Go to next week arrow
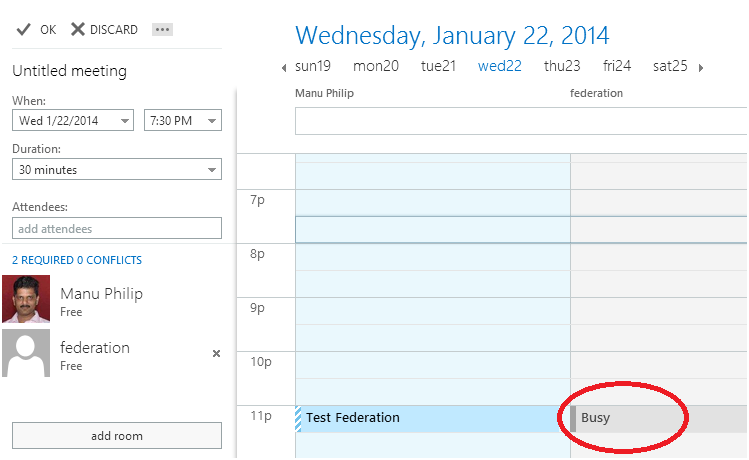This screenshot has height=460, width=749. [x=701, y=68]
